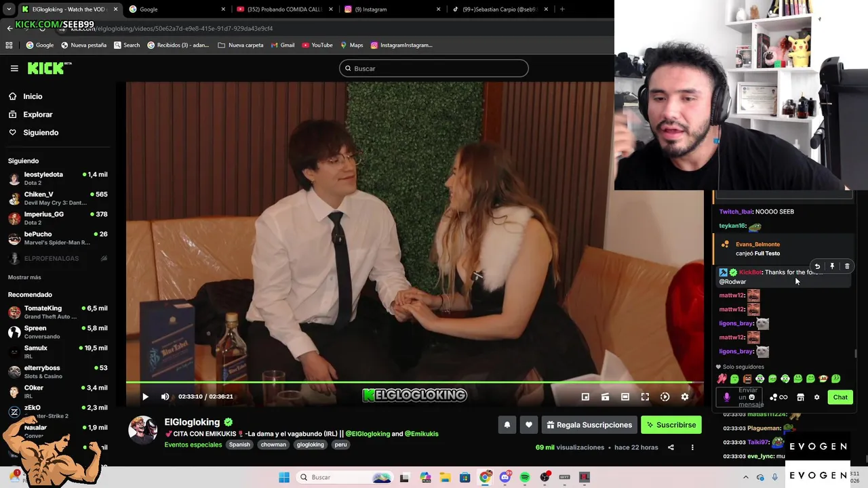868x488 pixels.
Task: Open Spreen recommended channel
Action: [x=58, y=332]
